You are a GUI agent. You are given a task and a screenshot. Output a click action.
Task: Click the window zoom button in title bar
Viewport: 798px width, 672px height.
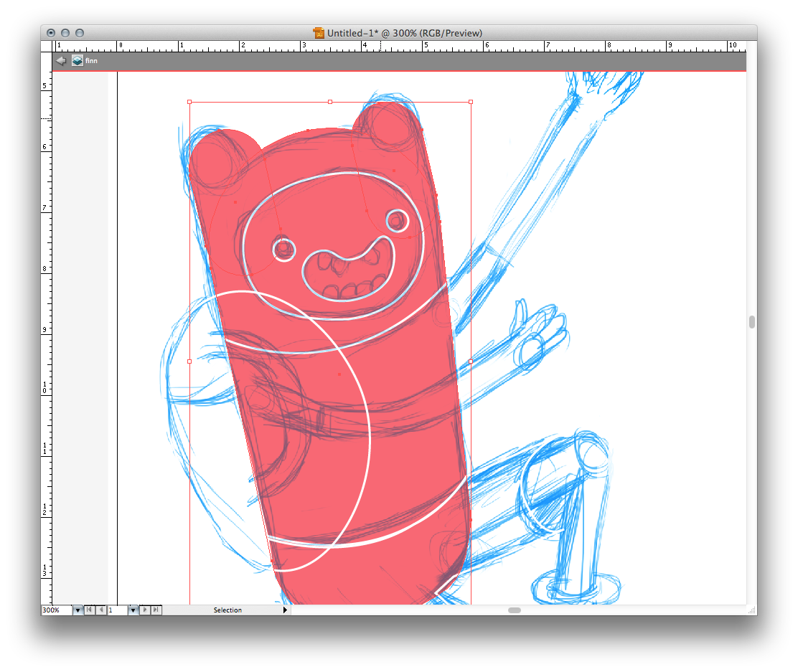80,33
